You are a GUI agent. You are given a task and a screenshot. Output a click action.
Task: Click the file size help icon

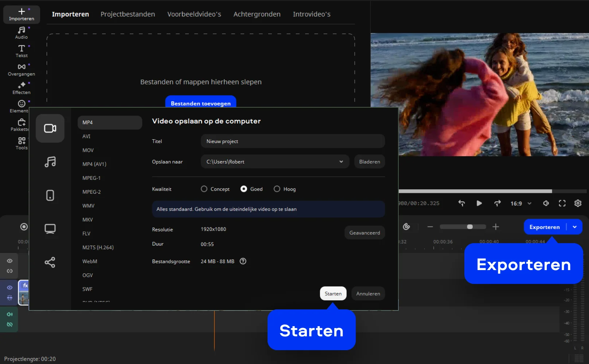(x=243, y=261)
